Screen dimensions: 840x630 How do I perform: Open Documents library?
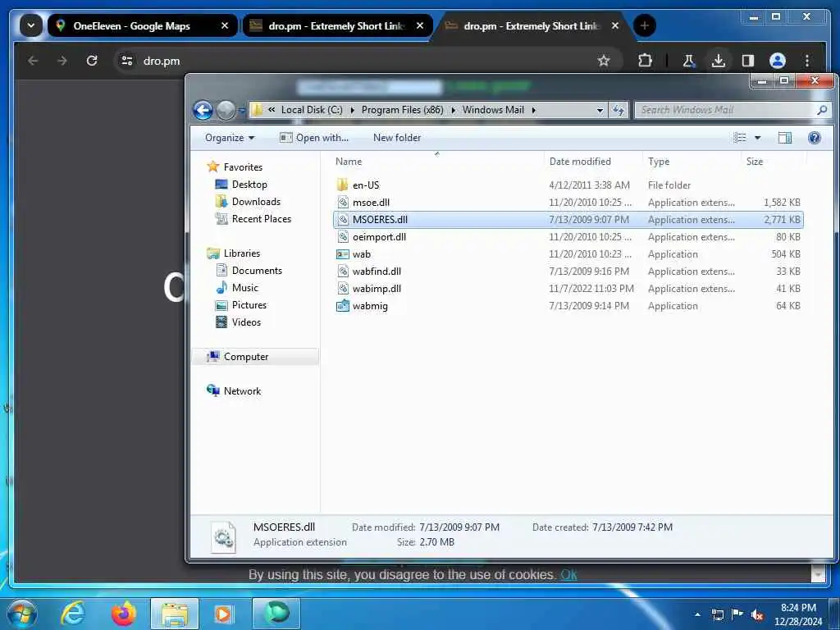tap(249, 271)
